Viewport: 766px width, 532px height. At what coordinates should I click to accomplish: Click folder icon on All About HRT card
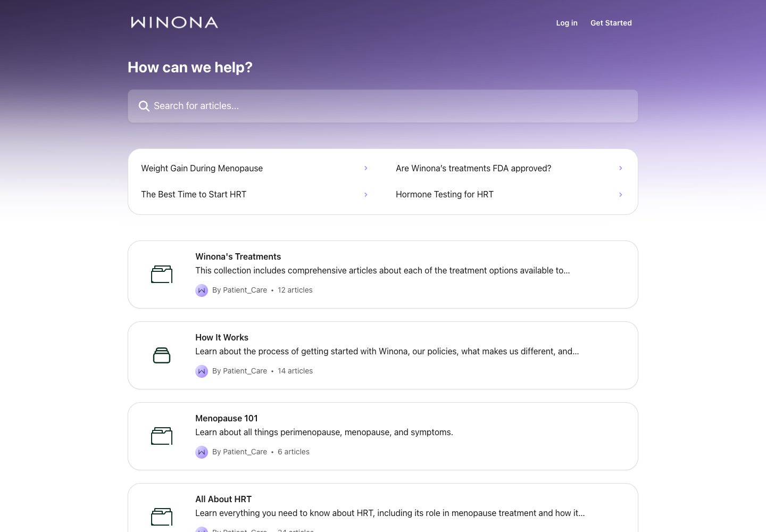(162, 517)
